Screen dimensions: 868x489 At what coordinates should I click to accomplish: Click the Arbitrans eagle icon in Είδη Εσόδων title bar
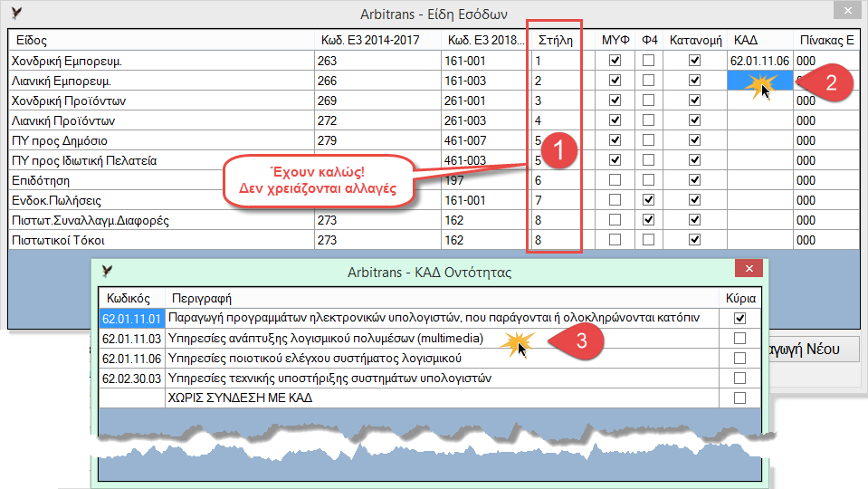click(16, 14)
